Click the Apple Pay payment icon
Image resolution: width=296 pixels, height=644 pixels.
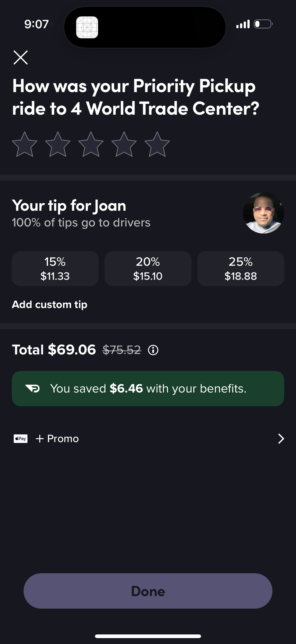click(20, 439)
